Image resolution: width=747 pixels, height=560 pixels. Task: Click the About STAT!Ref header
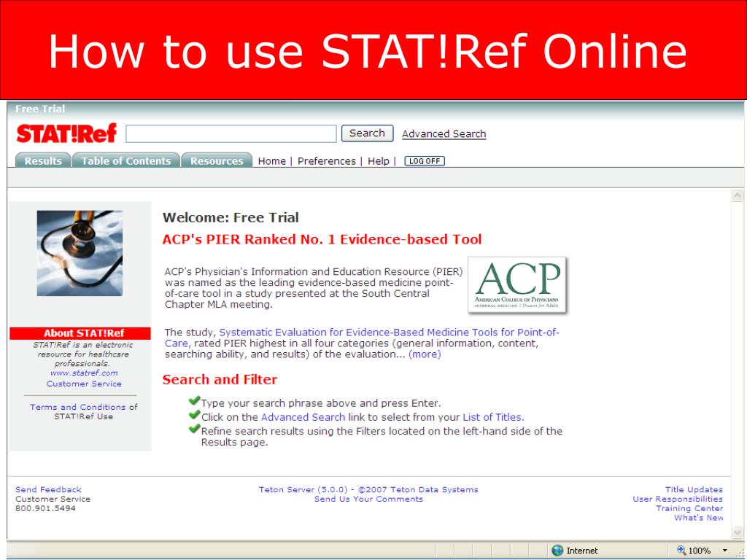(80, 332)
